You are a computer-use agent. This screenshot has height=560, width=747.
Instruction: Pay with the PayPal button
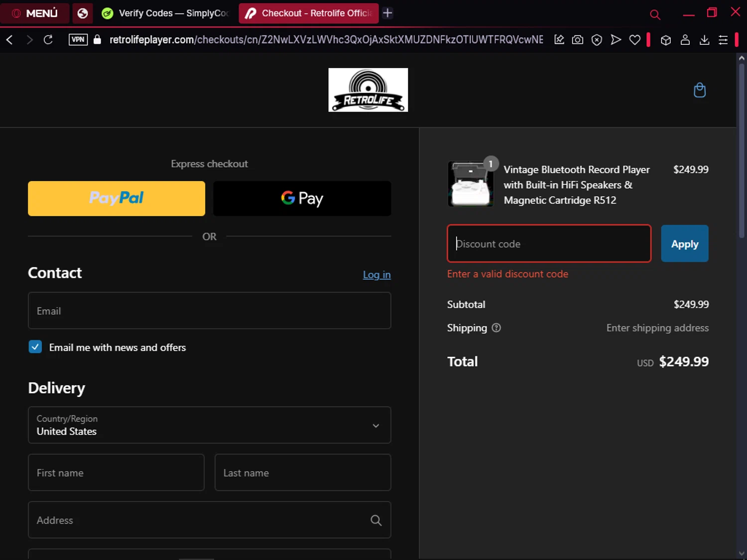117,199
